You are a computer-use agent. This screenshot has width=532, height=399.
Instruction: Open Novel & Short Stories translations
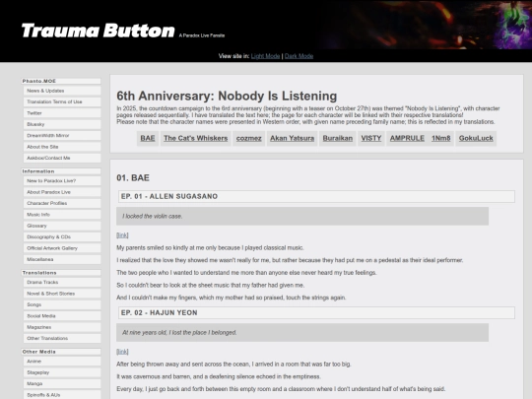click(x=62, y=294)
